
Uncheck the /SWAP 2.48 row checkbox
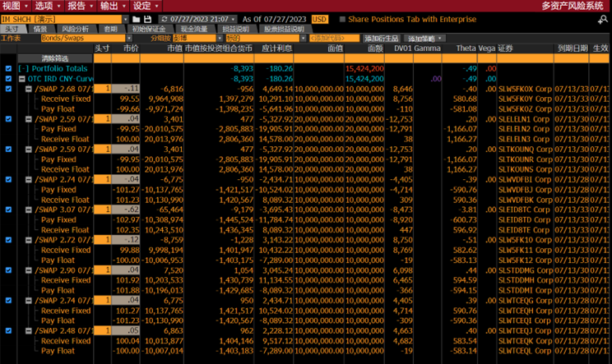(x=8, y=330)
